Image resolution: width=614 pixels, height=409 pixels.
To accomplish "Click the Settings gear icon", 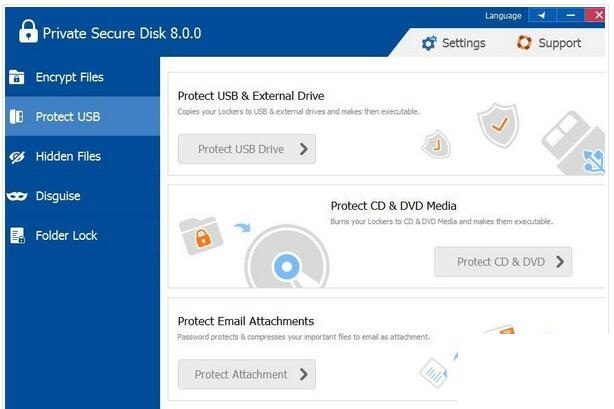I will (x=429, y=43).
